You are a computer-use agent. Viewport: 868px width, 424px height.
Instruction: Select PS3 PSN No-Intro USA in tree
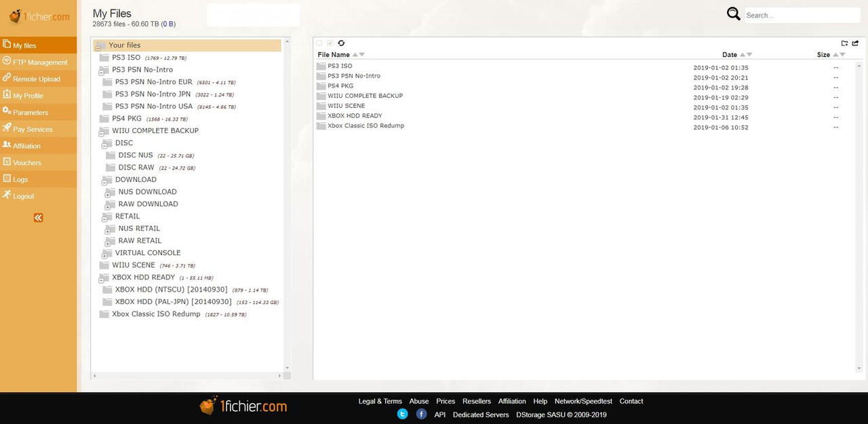pos(154,107)
